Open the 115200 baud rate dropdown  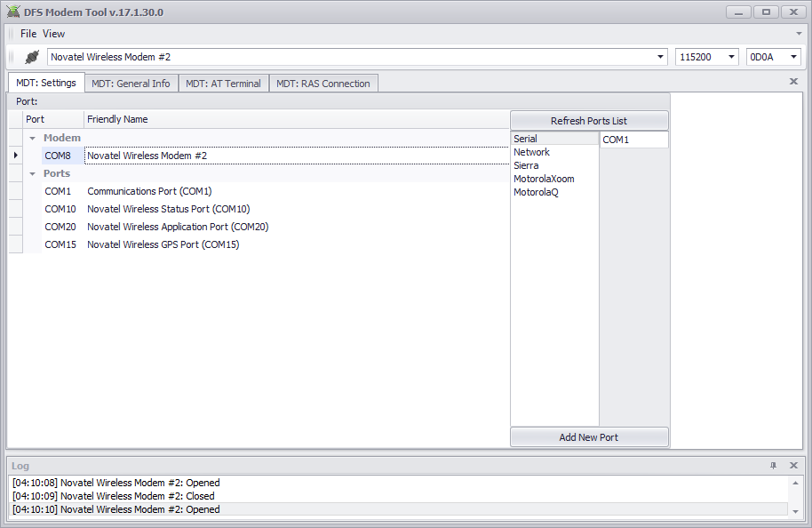point(731,57)
